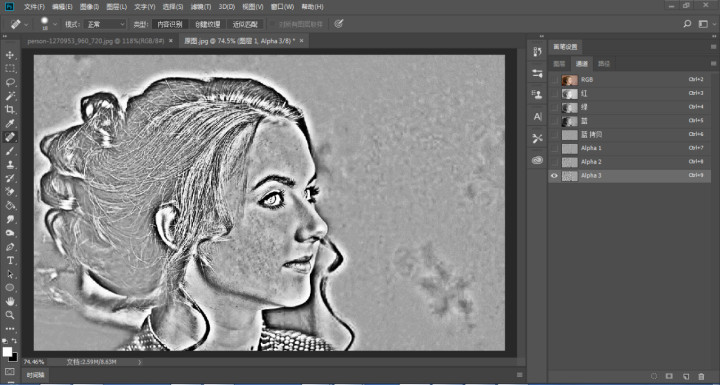The width and height of the screenshot is (720, 385).
Task: Swap foreground and background colors
Action: [15, 340]
